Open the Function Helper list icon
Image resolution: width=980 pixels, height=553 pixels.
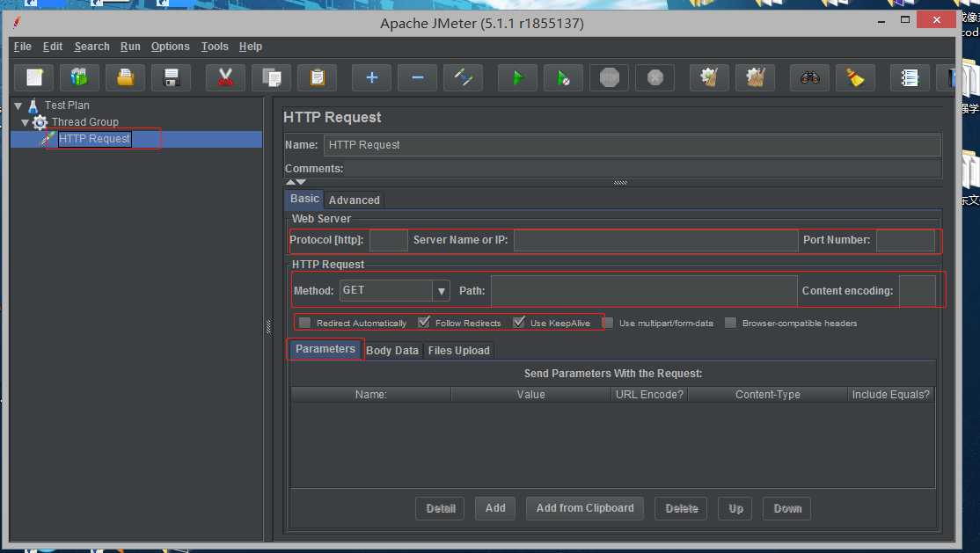[910, 77]
